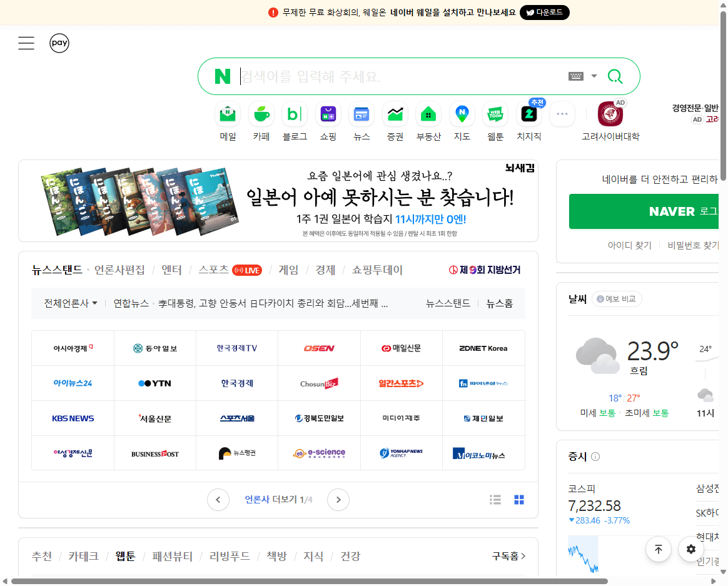Select the 스포츠 LIVE tab

(230, 270)
